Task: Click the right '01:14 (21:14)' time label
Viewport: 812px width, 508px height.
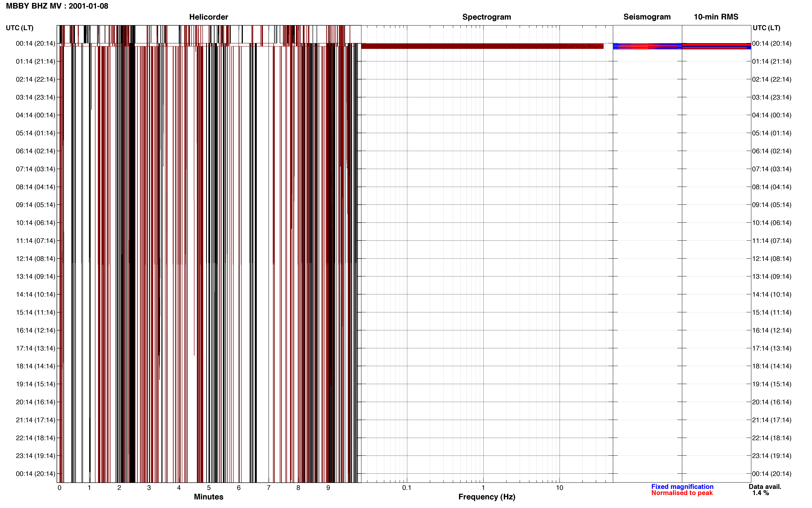Action: 772,61
